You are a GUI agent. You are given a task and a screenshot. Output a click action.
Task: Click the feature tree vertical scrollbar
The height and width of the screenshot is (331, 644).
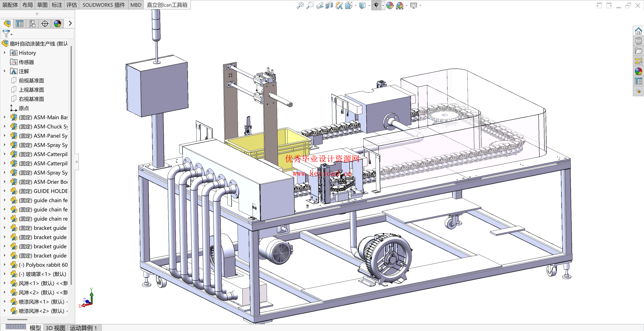click(71, 165)
